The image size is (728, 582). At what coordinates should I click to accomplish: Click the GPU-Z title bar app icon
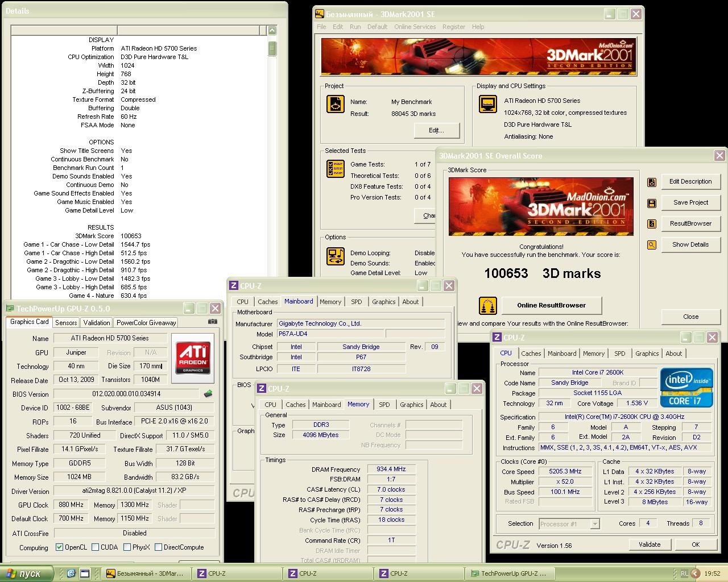tap(10, 309)
